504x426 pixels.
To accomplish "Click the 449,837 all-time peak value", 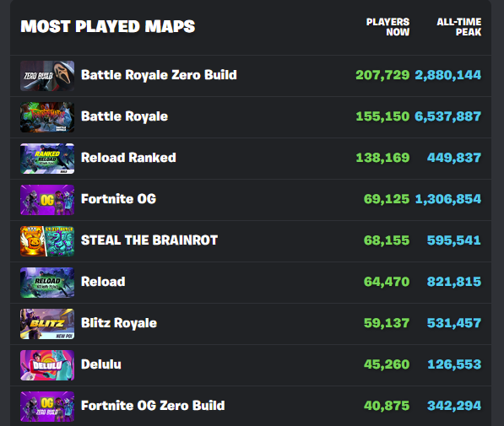I will 454,158.
